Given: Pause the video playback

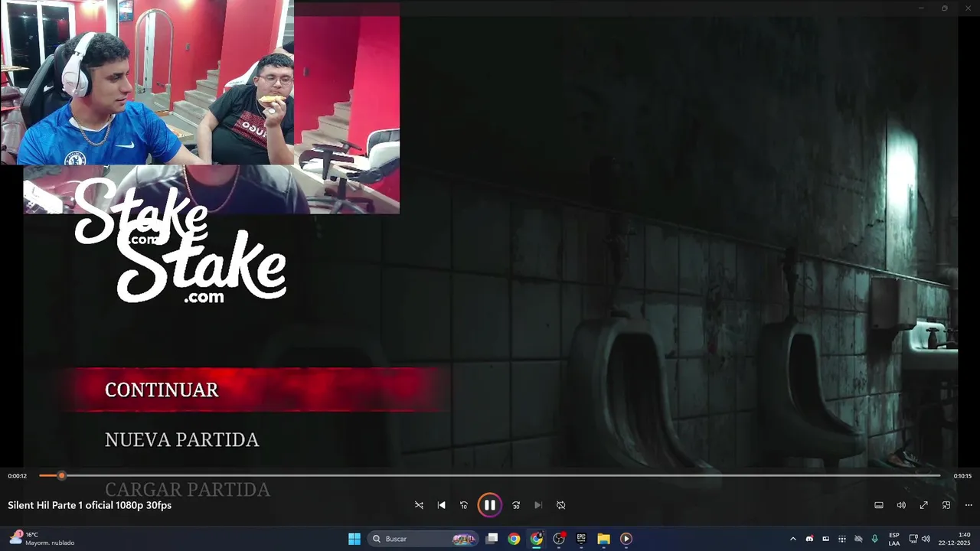Looking at the screenshot, I should point(490,505).
